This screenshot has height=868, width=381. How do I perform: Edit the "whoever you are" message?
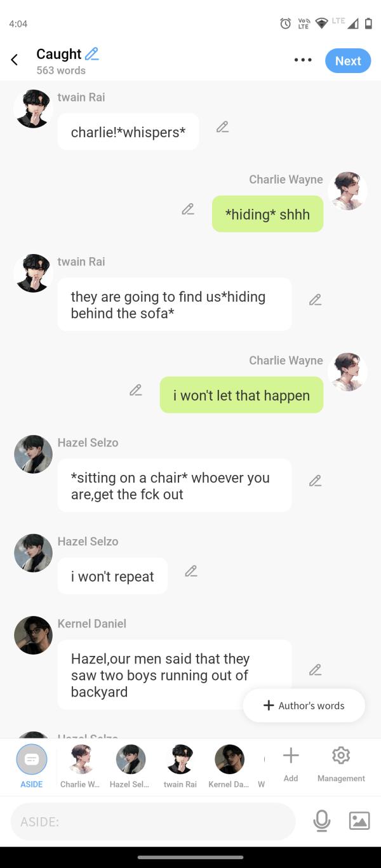pyautogui.click(x=315, y=481)
